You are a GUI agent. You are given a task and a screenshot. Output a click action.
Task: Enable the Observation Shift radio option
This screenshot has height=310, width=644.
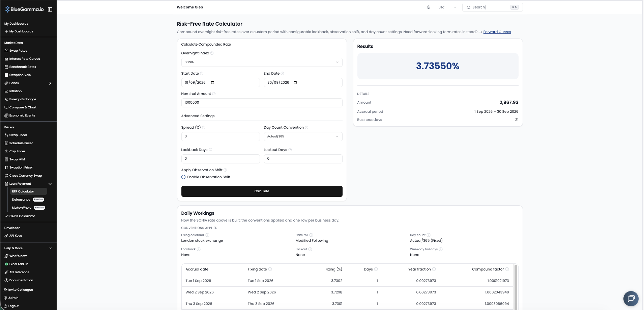tap(183, 177)
